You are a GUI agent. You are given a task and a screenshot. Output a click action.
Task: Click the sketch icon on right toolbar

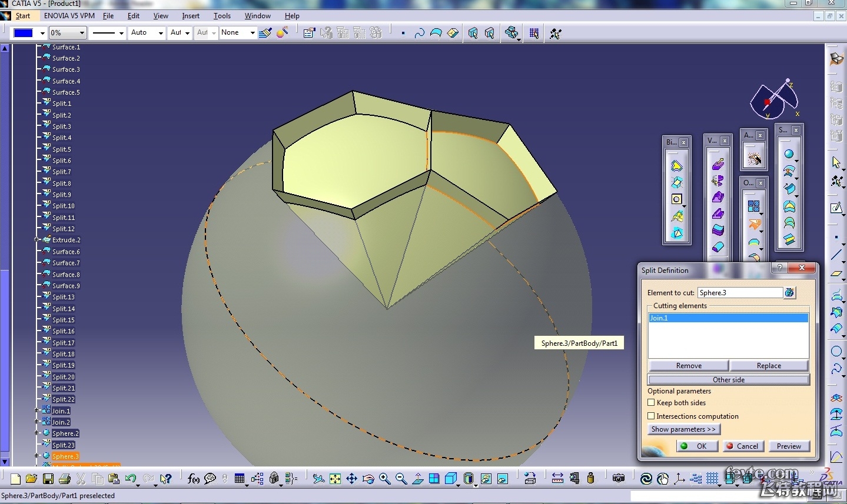(x=836, y=208)
